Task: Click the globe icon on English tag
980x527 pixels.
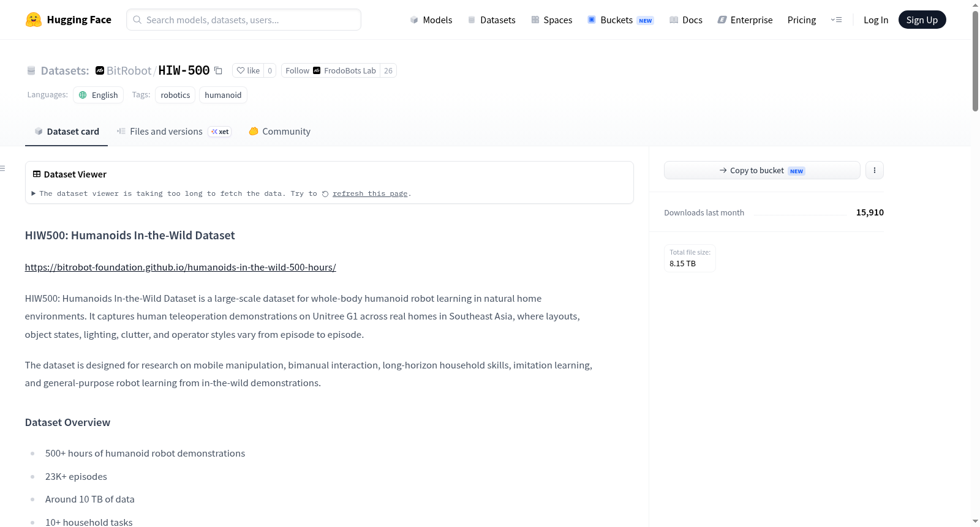Action: [x=83, y=95]
